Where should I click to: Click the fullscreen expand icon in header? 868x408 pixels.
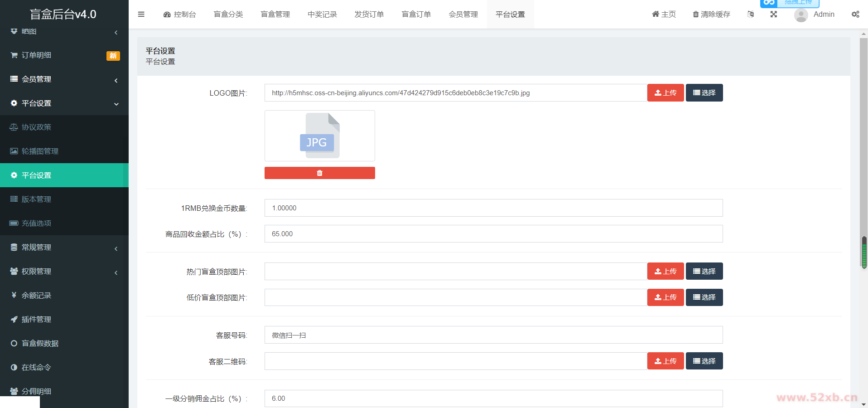[x=774, y=15]
